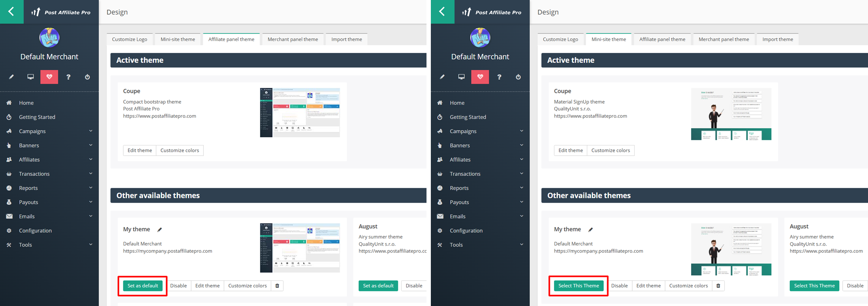
Task: Click the Material SignUp active theme preview thumbnail
Action: coord(731,114)
